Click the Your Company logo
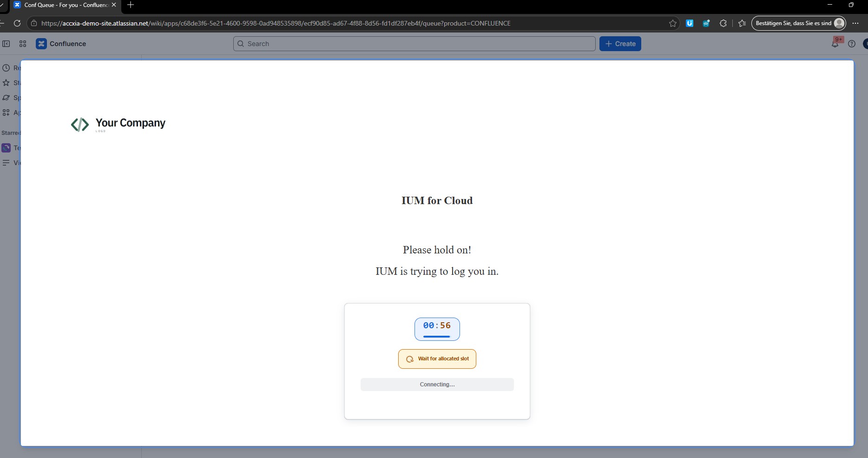The height and width of the screenshot is (458, 868). click(x=118, y=124)
